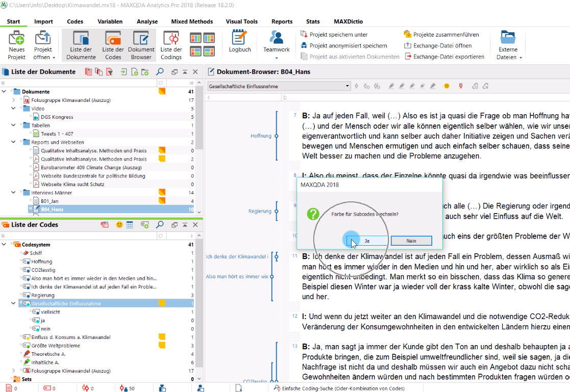570x392 pixels.
Task: Select the vielleicht subcode
Action: [50, 311]
